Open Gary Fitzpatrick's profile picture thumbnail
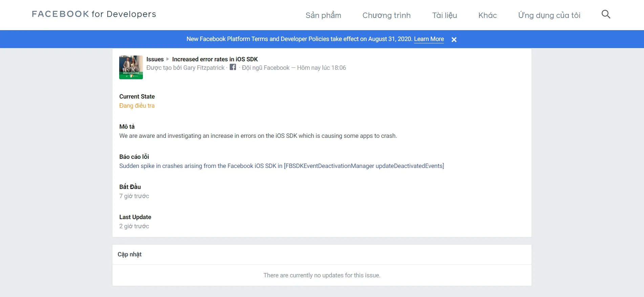 (x=131, y=67)
